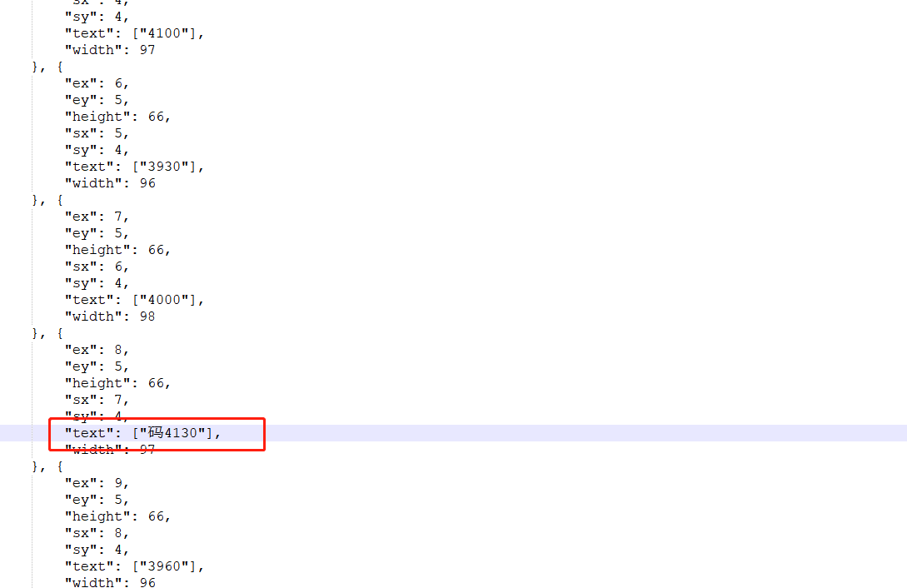Click the "height": 66 line under "ex": 6
907x588 pixels.
coord(117,117)
